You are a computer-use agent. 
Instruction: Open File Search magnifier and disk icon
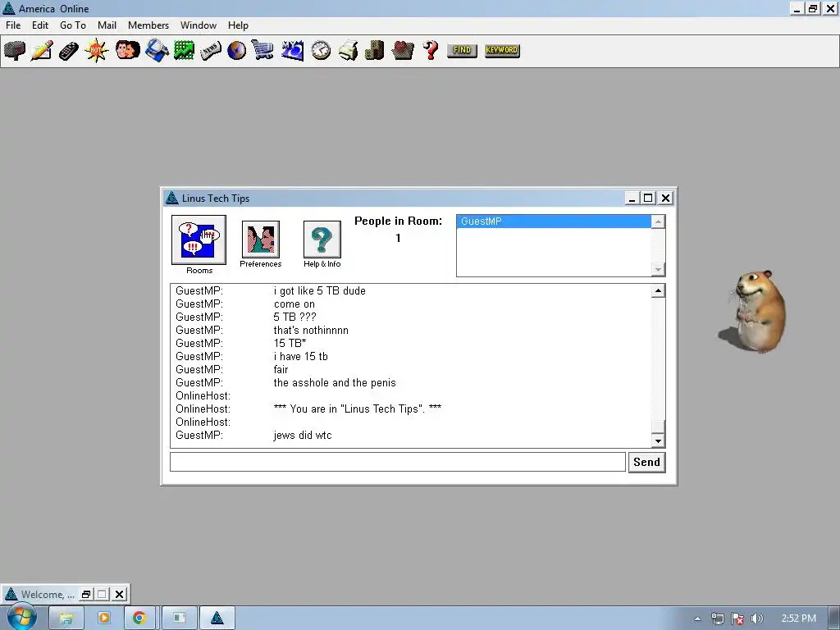click(157, 51)
